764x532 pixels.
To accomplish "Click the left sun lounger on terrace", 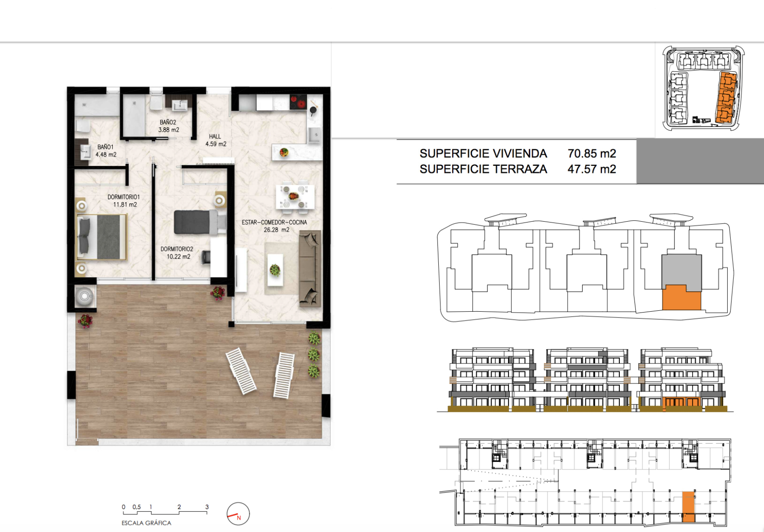I will [241, 371].
